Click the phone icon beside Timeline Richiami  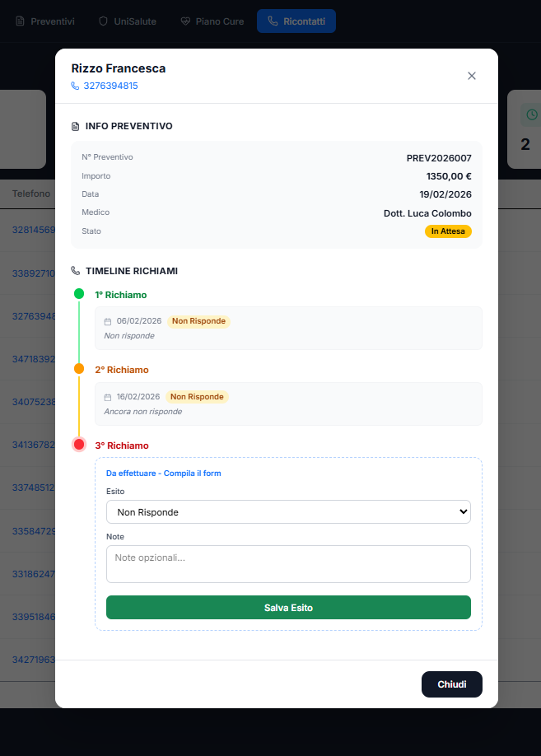click(x=76, y=271)
